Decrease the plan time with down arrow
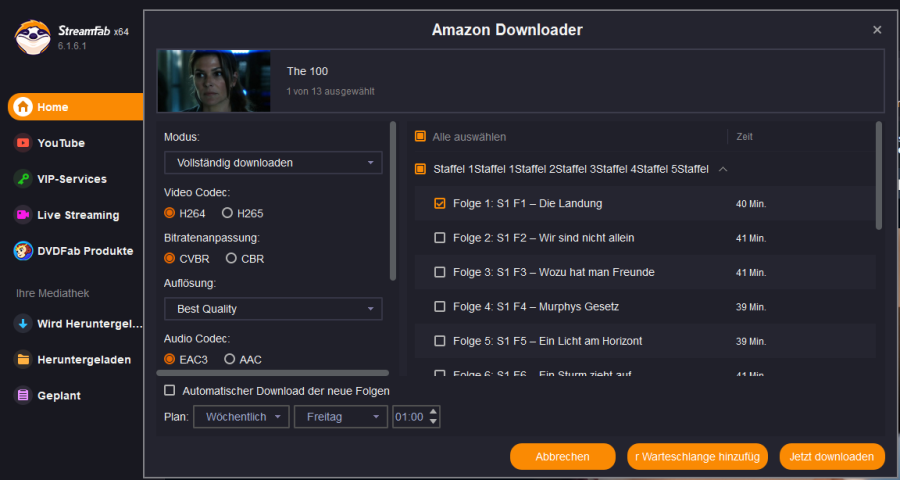Screen dimensions: 900x480 [433, 422]
